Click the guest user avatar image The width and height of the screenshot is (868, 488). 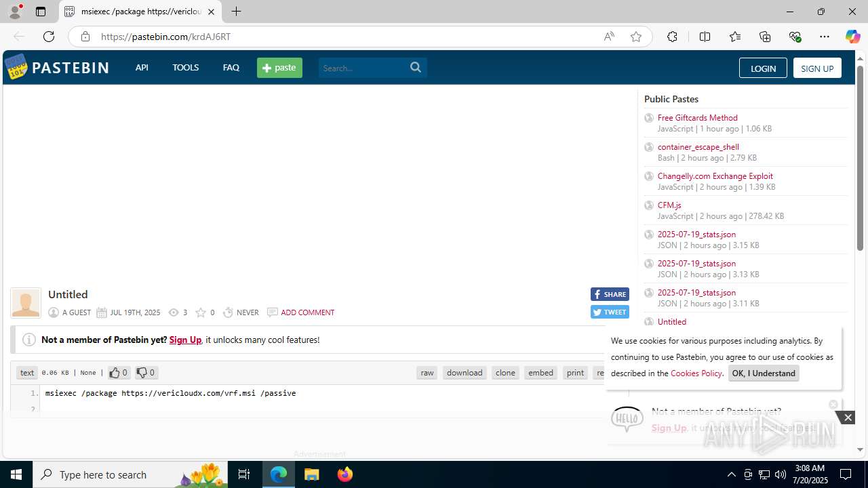click(x=26, y=303)
